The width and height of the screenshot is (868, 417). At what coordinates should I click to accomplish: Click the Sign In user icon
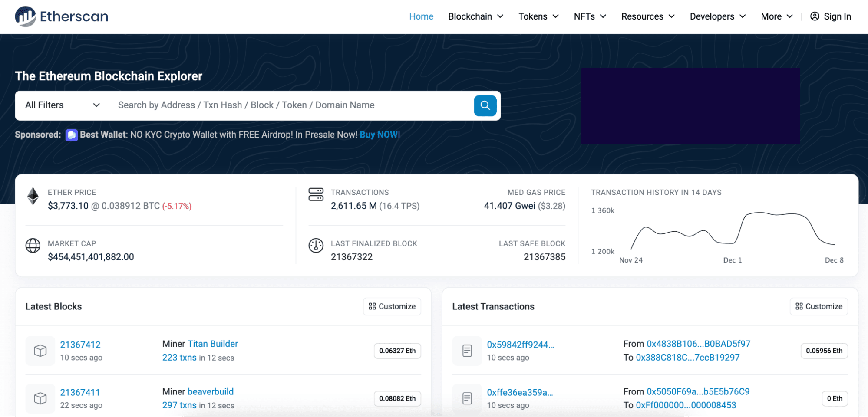[815, 16]
